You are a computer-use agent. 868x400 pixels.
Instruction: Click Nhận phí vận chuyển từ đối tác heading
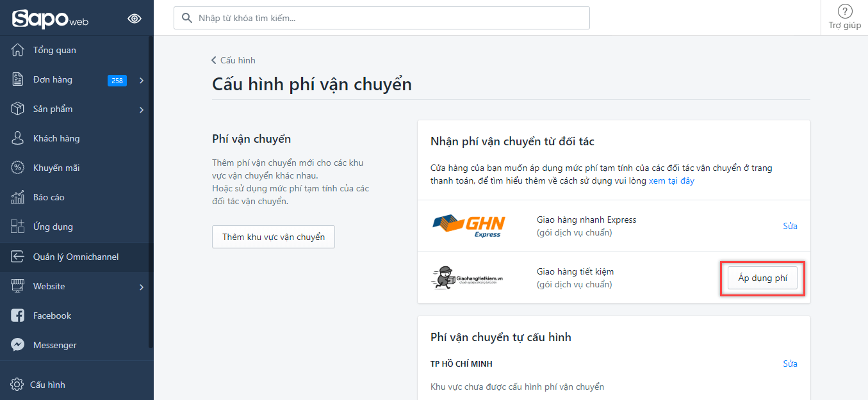[x=512, y=141]
